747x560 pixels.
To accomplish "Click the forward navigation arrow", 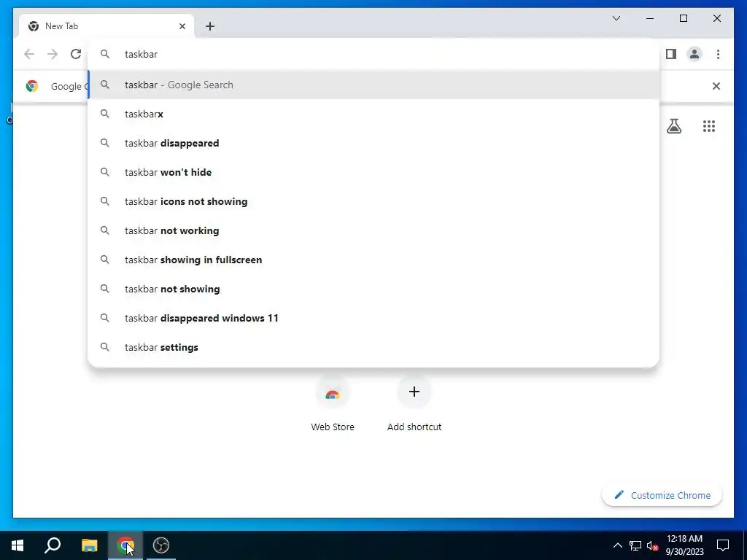I will tap(53, 54).
